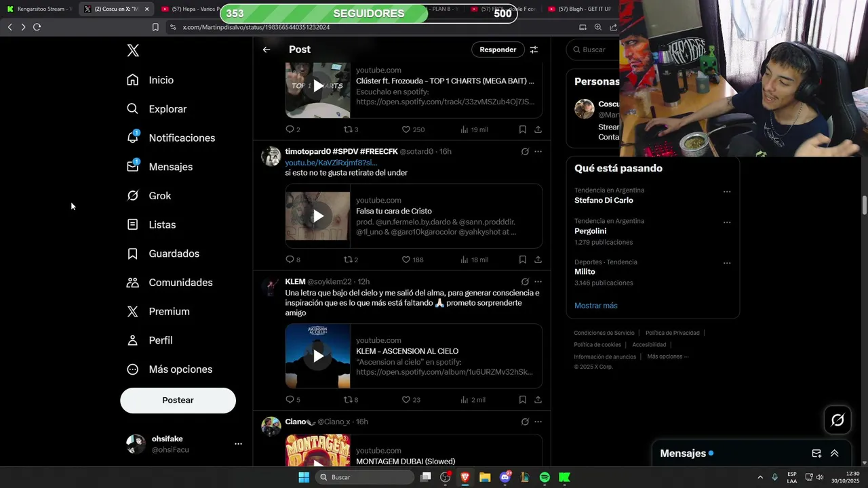Click the back arrow next to Post
The image size is (868, 488).
pyautogui.click(x=267, y=49)
